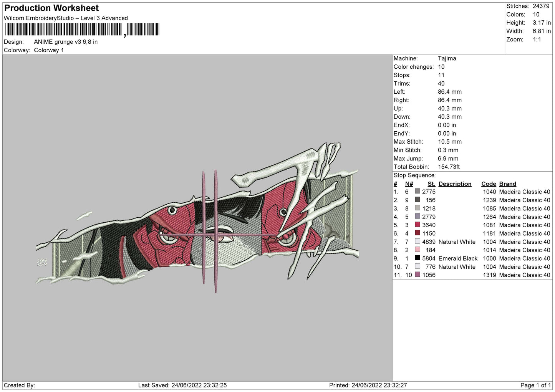Select the design name ANIME grunge v3

click(66, 42)
